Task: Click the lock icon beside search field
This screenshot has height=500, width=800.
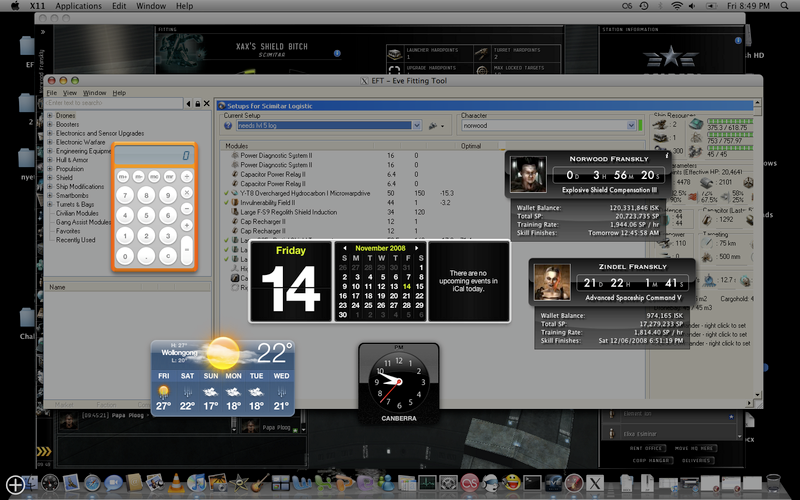Action: point(197,104)
